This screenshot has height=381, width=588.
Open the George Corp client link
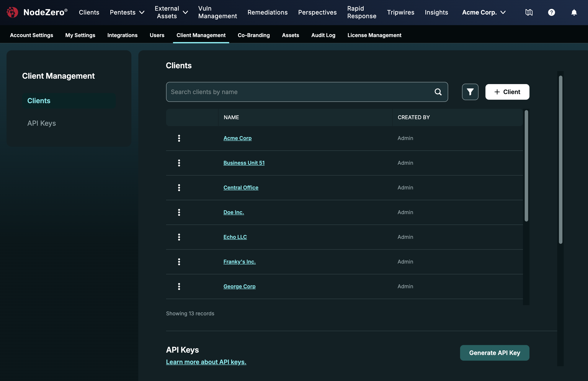tap(239, 287)
